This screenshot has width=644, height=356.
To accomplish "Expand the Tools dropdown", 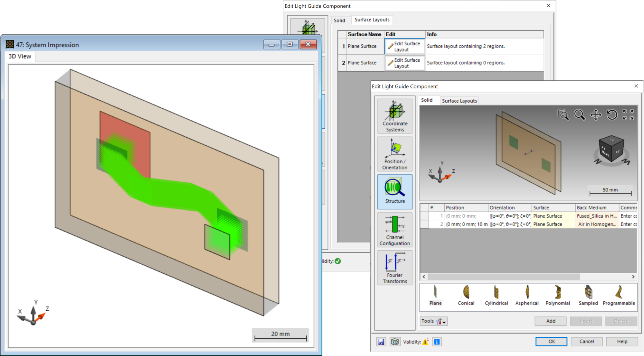I will (434, 321).
